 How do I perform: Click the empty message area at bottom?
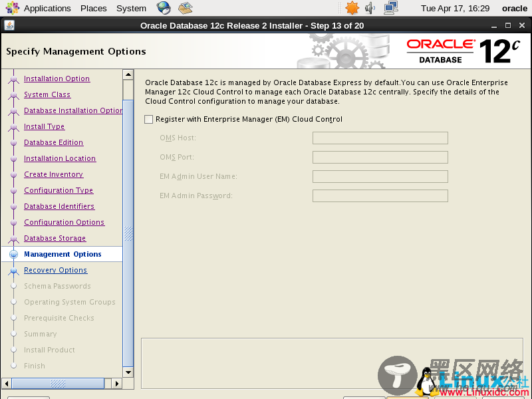[332, 363]
